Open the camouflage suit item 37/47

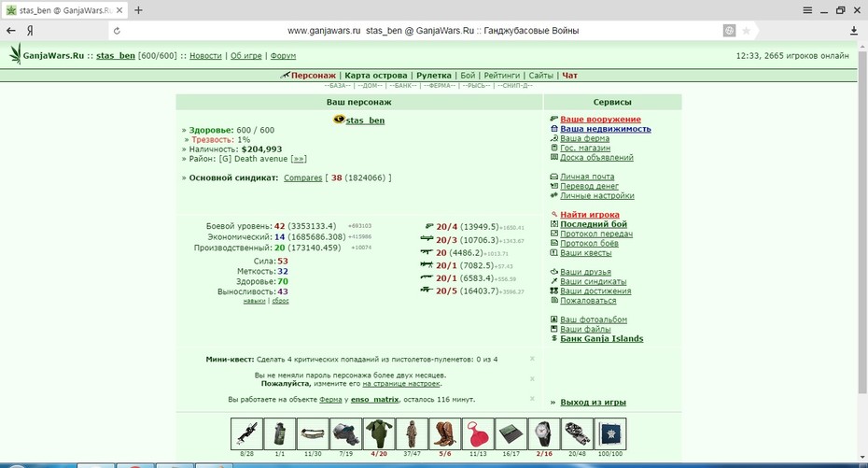[412, 433]
